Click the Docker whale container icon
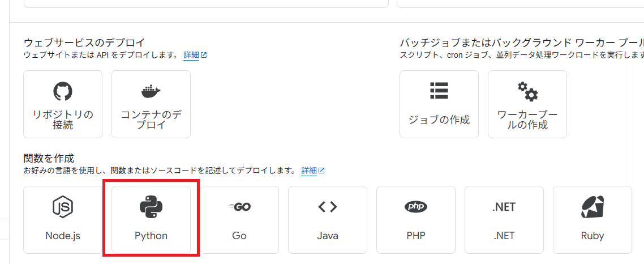Image resolution: width=644 pixels, height=264 pixels. point(151,91)
